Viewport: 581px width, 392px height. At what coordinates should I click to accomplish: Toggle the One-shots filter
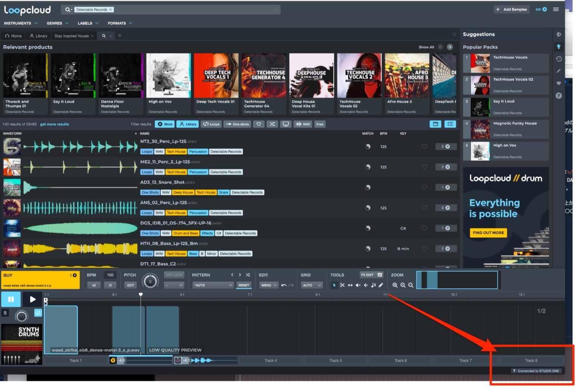[238, 124]
